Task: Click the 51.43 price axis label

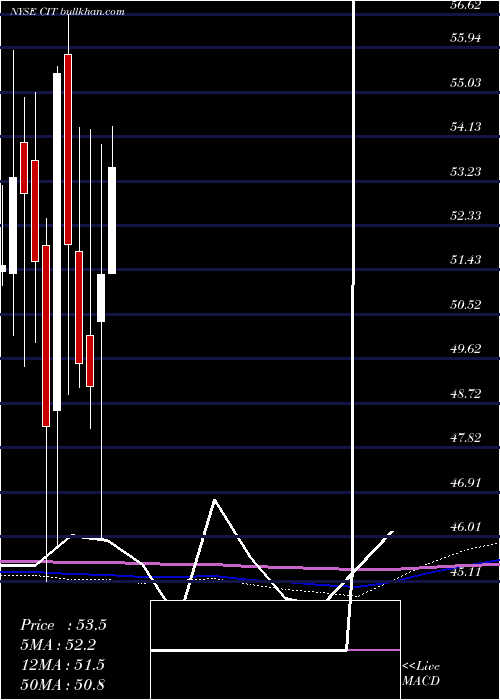Action: click(x=465, y=260)
